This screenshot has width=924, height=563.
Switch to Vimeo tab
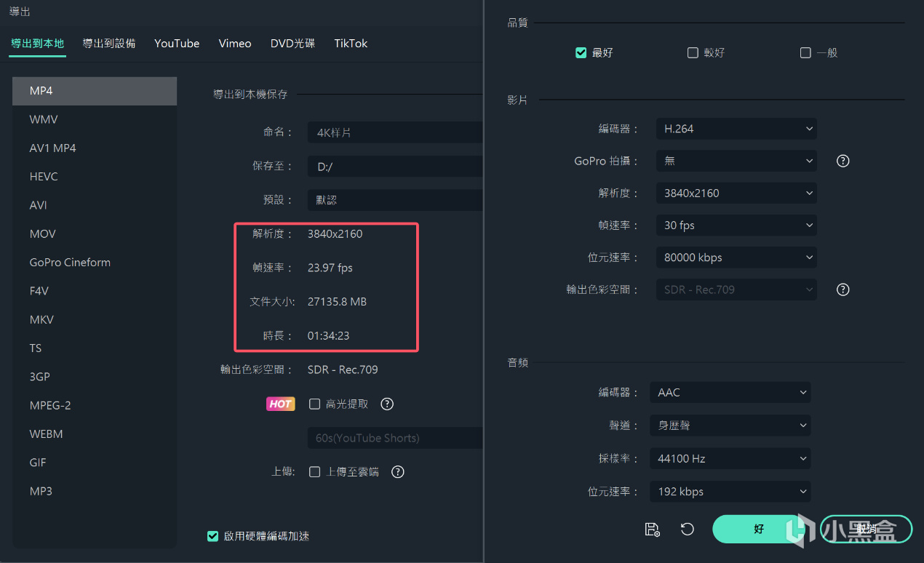(x=235, y=44)
